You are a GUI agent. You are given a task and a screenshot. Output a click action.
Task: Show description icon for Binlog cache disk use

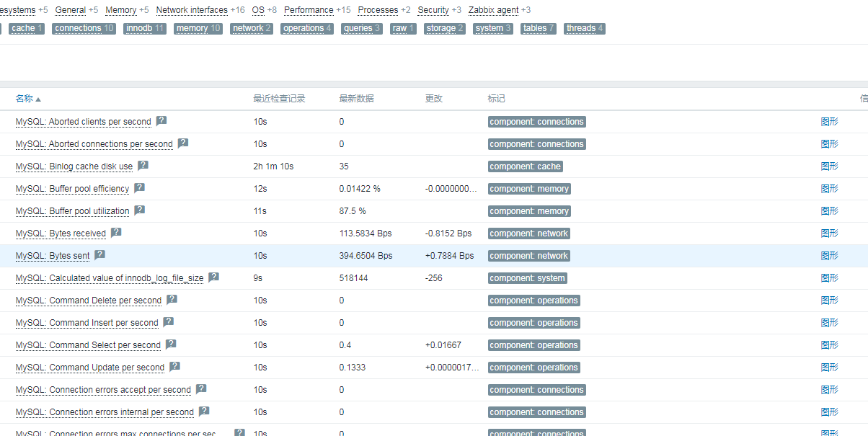[x=143, y=166]
